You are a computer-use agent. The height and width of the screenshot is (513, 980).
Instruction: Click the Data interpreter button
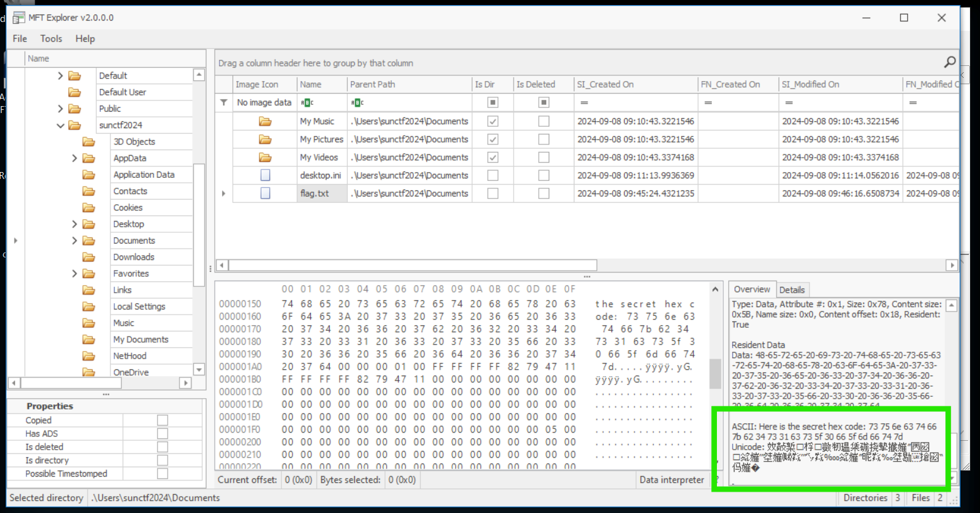[x=672, y=480]
